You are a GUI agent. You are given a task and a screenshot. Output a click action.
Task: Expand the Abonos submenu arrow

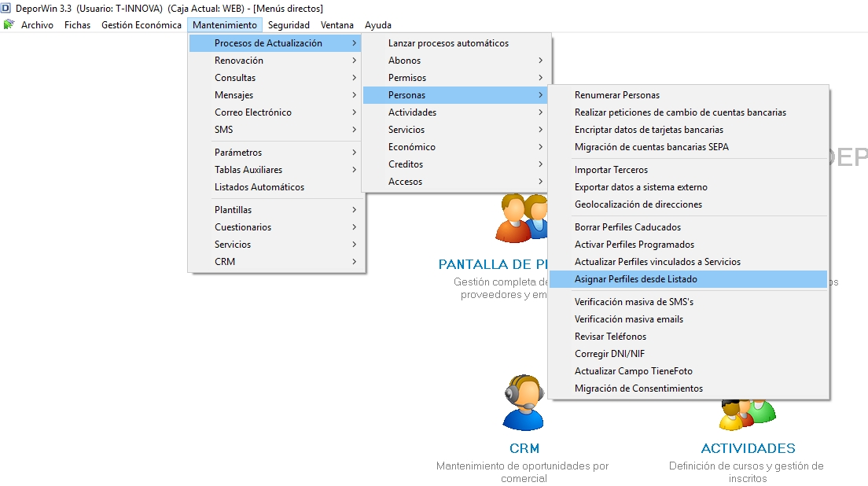click(x=540, y=61)
